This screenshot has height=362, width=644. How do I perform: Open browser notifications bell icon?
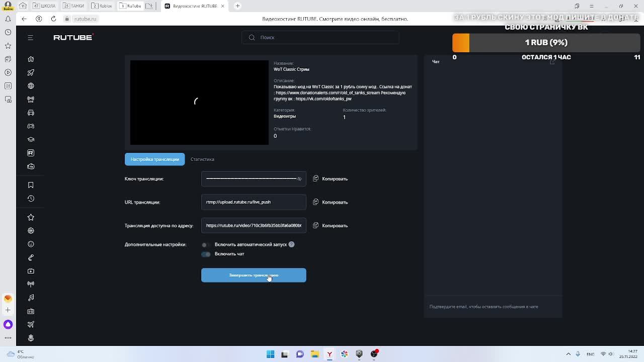(8, 19)
